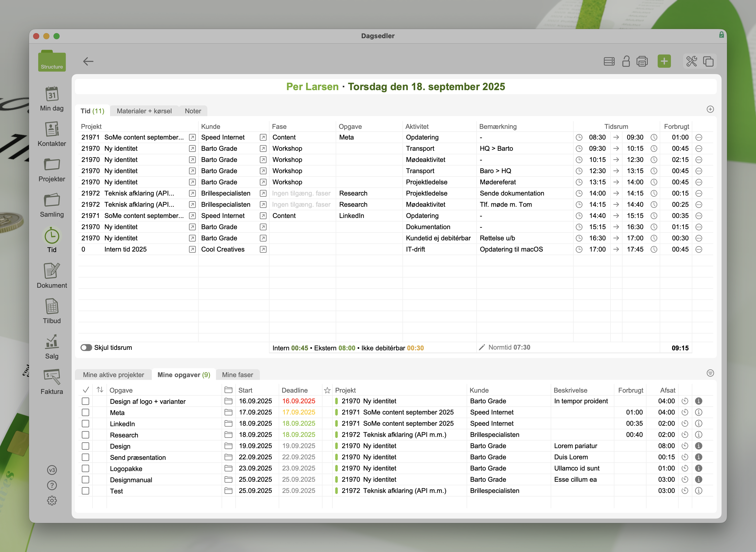The width and height of the screenshot is (756, 552).
Task: Toggle the Skjul tidsrum switch
Action: (x=86, y=348)
